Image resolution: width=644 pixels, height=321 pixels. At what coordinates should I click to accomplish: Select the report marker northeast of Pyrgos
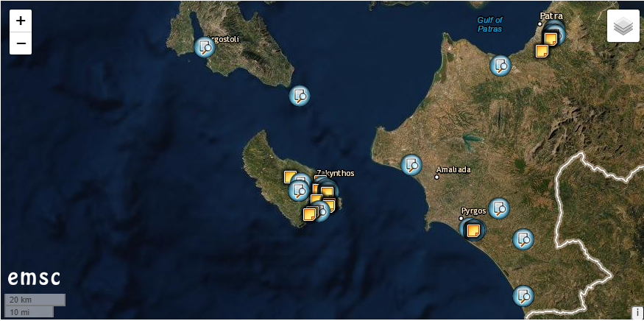coord(499,208)
